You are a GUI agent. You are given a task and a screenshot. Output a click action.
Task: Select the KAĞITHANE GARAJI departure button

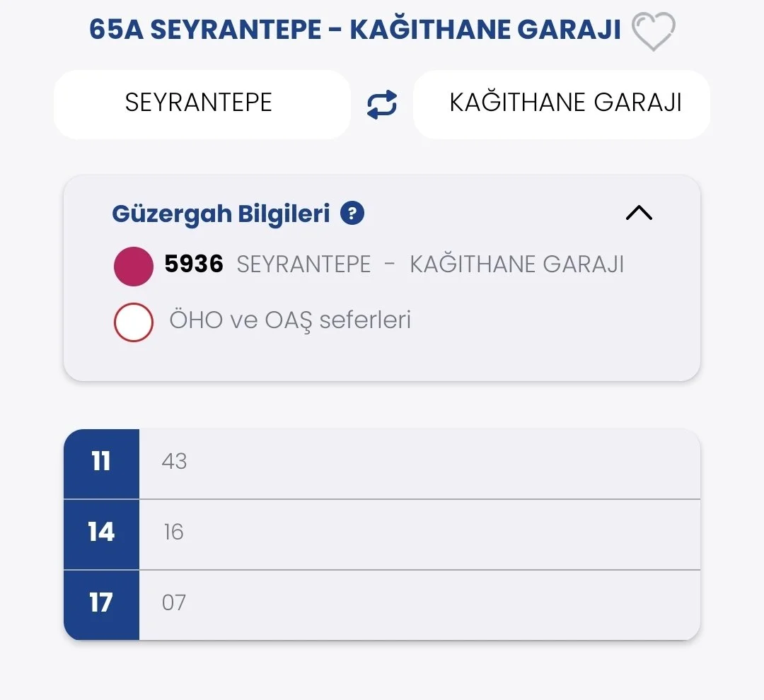tap(565, 103)
